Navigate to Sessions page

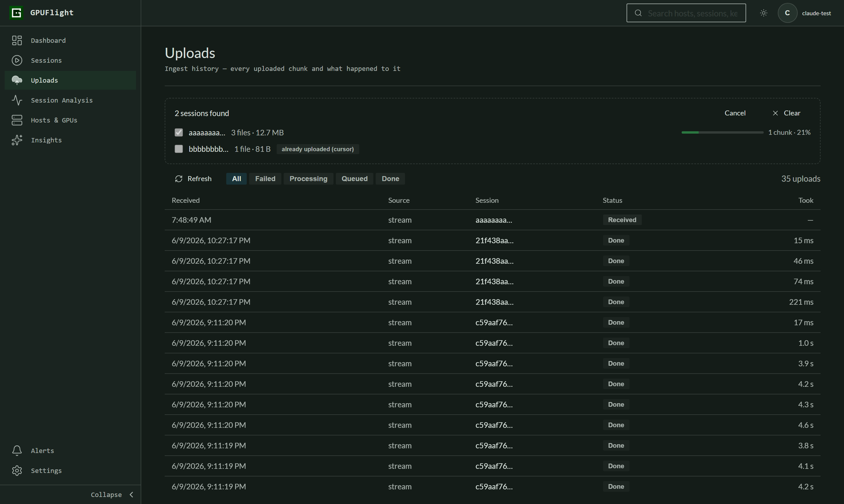pyautogui.click(x=70, y=60)
